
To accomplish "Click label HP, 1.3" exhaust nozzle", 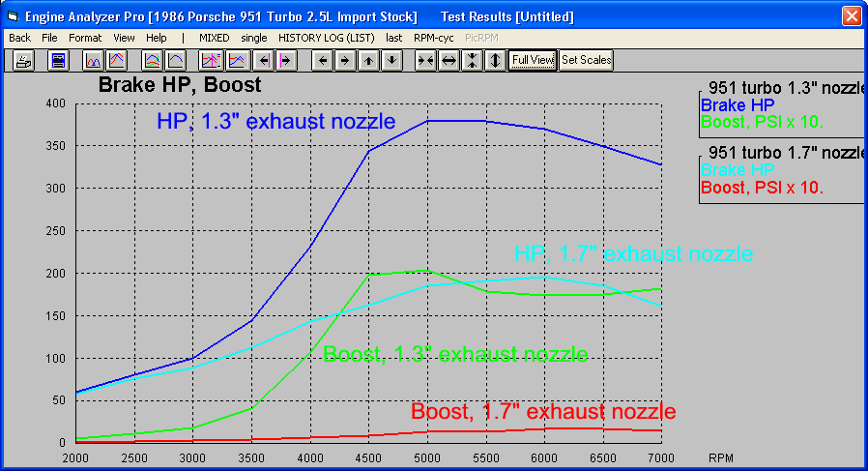I will tap(276, 121).
